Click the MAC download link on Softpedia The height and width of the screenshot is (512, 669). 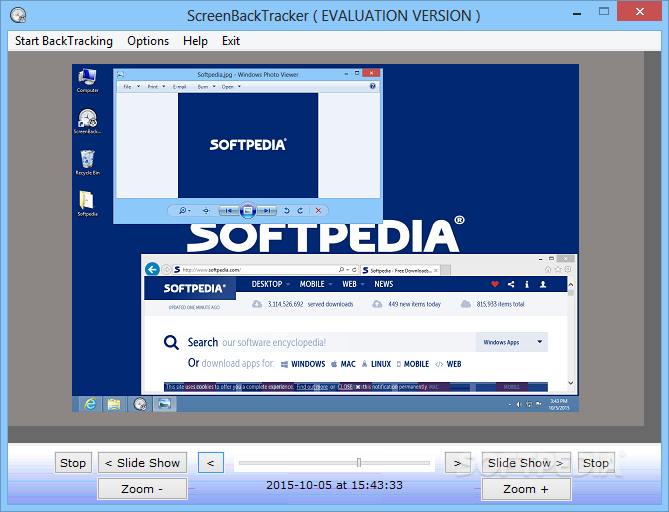(x=343, y=364)
